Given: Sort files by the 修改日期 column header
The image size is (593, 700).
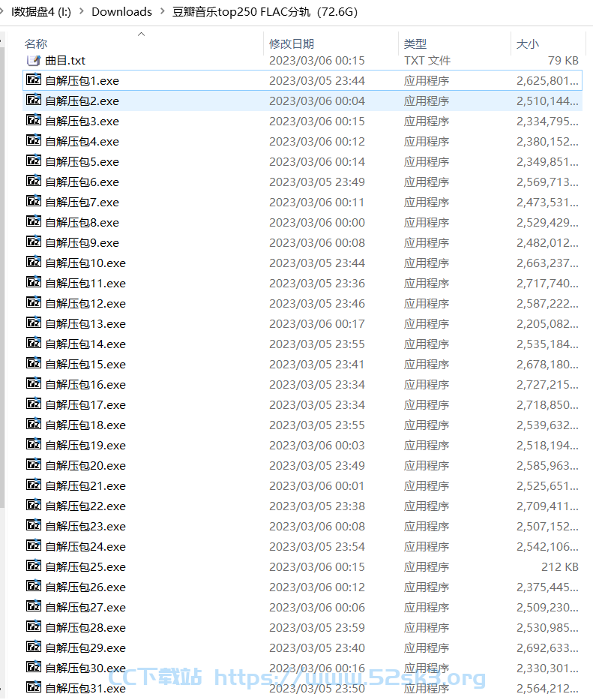Looking at the screenshot, I should pos(292,44).
